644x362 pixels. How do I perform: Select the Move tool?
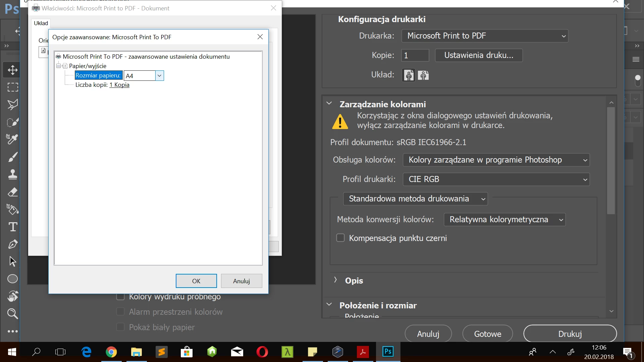[12, 70]
